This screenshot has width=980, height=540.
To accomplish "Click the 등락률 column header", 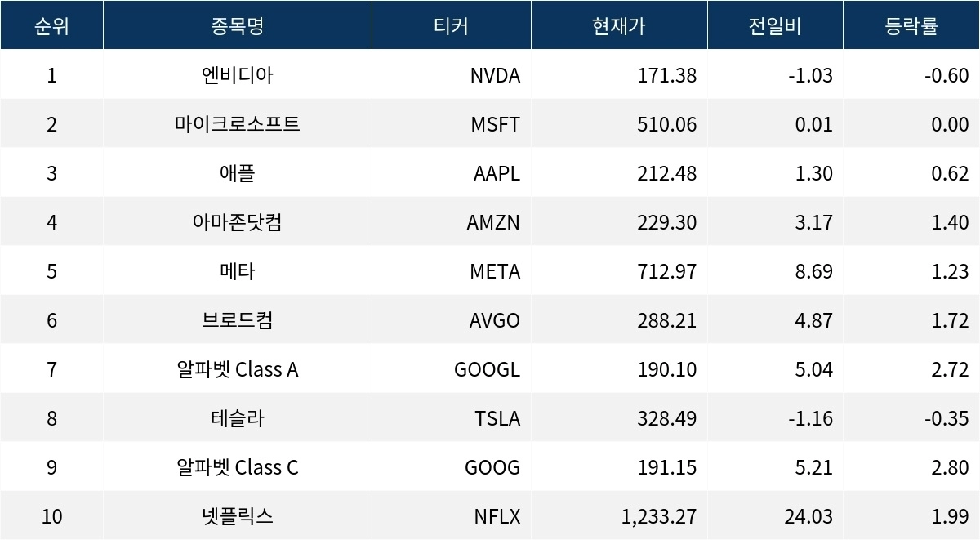I will [911, 25].
